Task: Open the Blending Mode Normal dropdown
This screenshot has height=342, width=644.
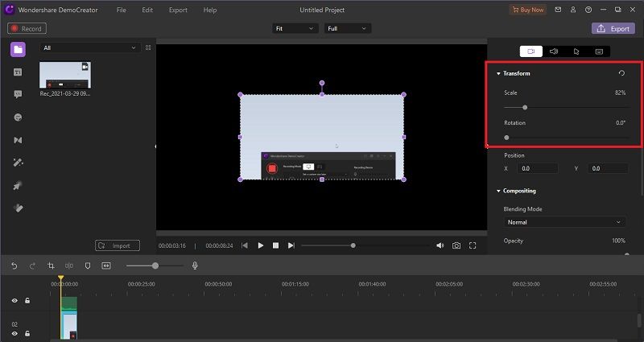Action: tap(564, 222)
